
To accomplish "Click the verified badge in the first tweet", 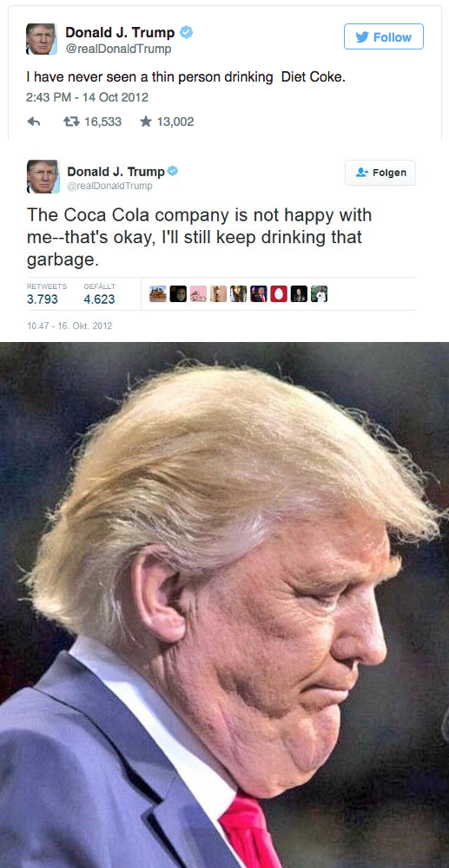I will (x=187, y=33).
